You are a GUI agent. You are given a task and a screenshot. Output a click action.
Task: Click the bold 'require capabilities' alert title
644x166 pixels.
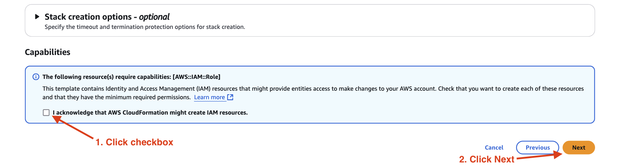(x=107, y=77)
